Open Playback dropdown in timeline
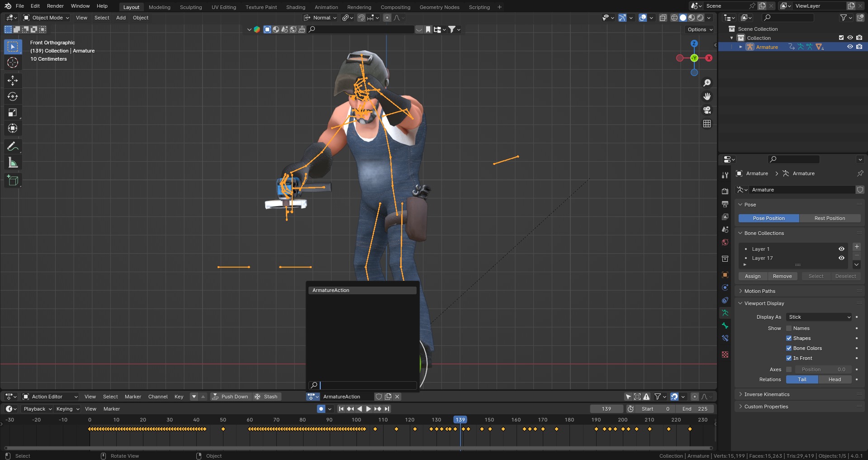Image resolution: width=868 pixels, height=460 pixels. tap(38, 409)
